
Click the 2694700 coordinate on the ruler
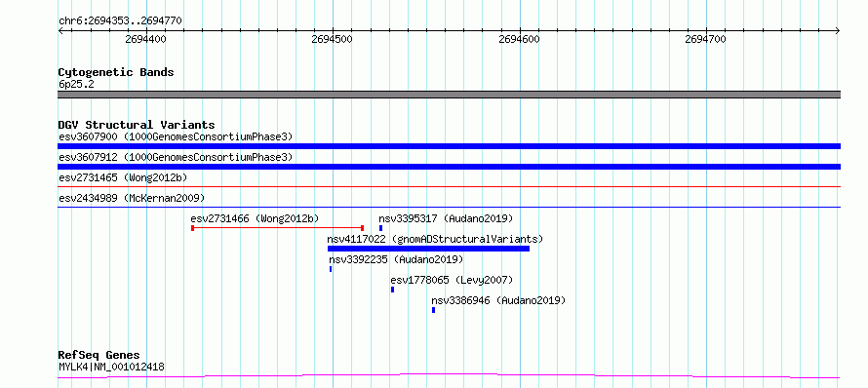(x=705, y=39)
